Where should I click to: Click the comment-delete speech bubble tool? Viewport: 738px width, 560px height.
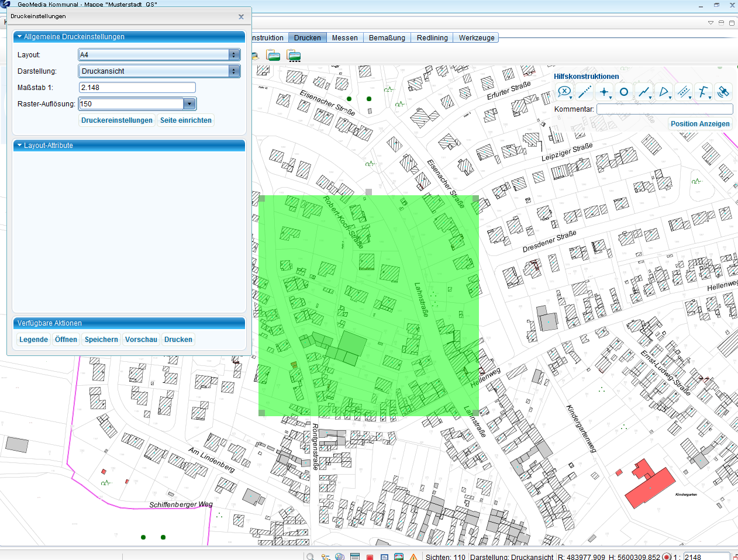[x=564, y=92]
